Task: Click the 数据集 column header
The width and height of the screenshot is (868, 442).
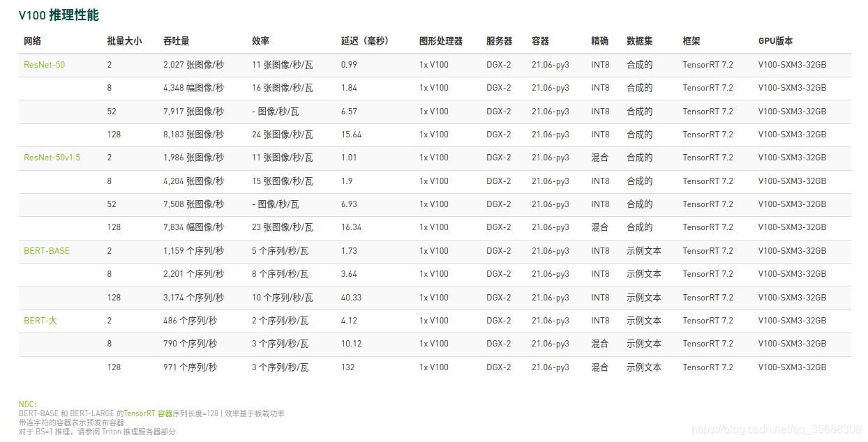Action: [639, 41]
